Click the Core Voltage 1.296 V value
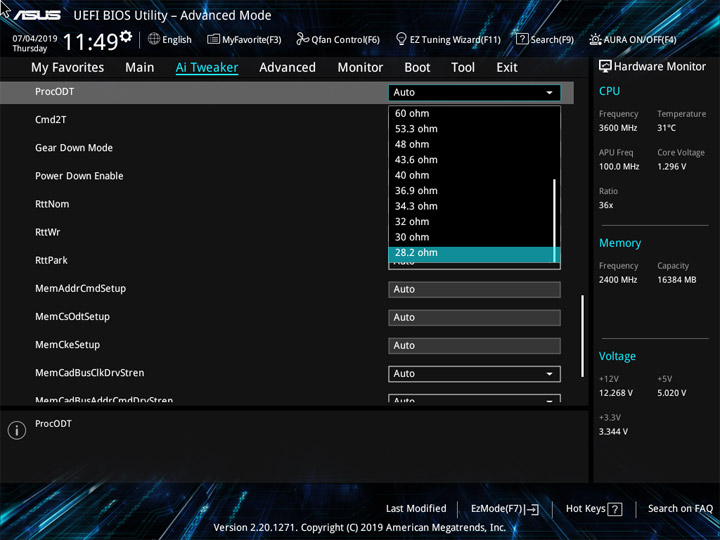 tap(671, 167)
